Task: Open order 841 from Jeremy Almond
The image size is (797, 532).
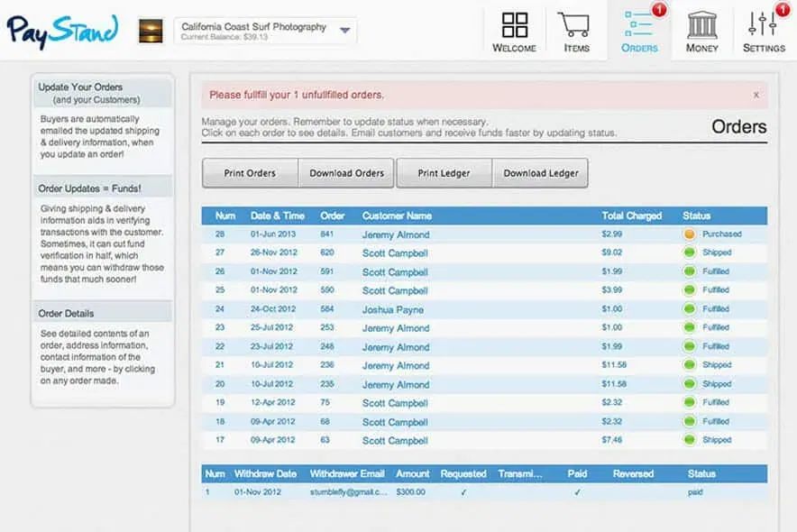Action: [396, 234]
